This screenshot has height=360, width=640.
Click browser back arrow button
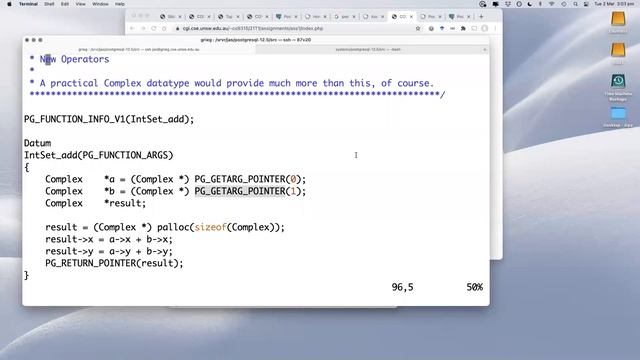click(x=132, y=29)
